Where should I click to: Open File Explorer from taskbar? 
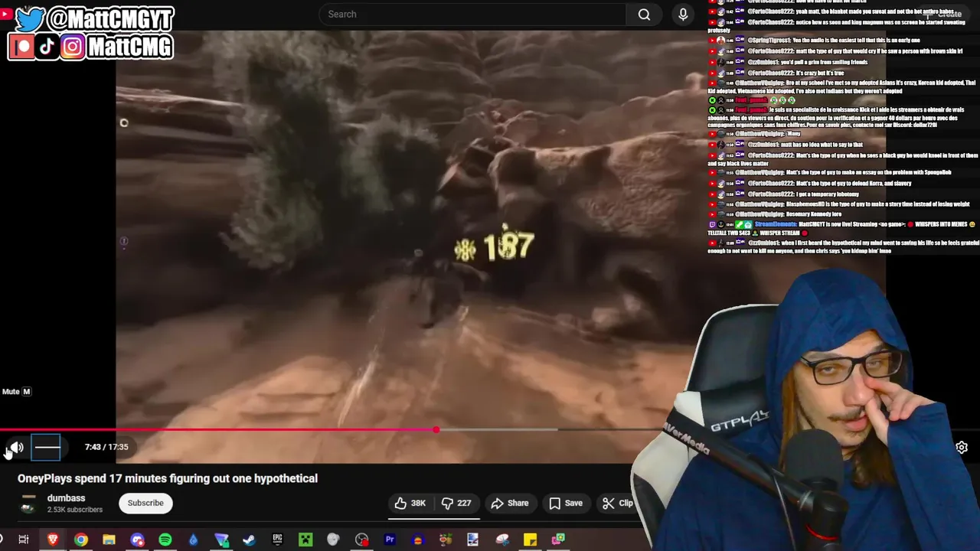click(109, 540)
